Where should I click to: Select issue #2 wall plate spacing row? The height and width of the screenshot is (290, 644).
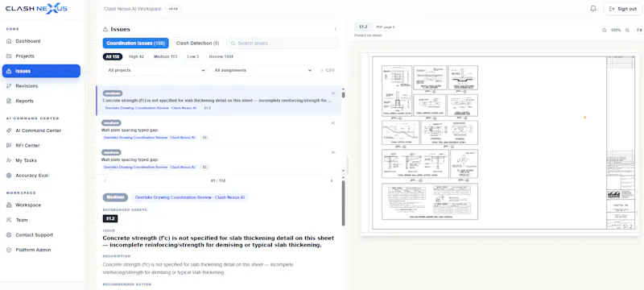[x=218, y=130]
